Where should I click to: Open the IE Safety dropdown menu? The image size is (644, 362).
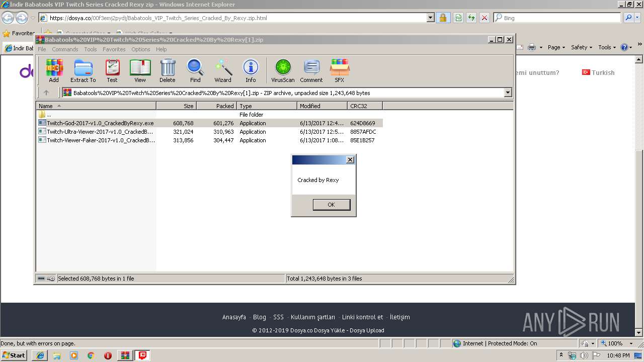[x=582, y=47]
